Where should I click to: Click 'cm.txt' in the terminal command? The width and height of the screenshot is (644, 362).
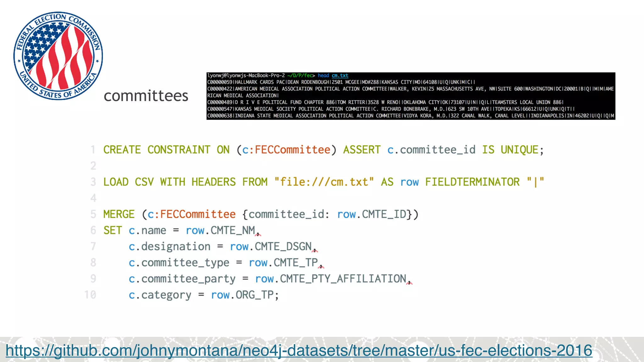[x=340, y=75]
